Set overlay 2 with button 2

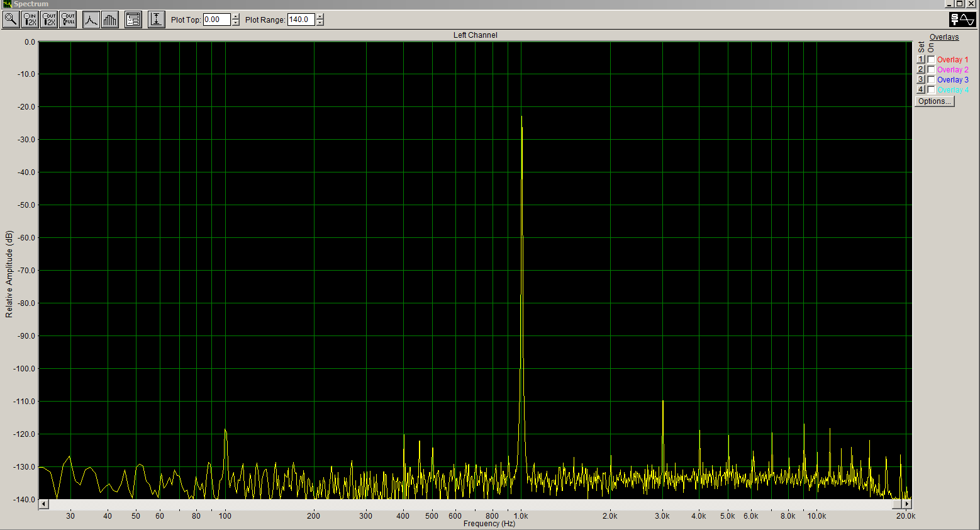coord(921,69)
